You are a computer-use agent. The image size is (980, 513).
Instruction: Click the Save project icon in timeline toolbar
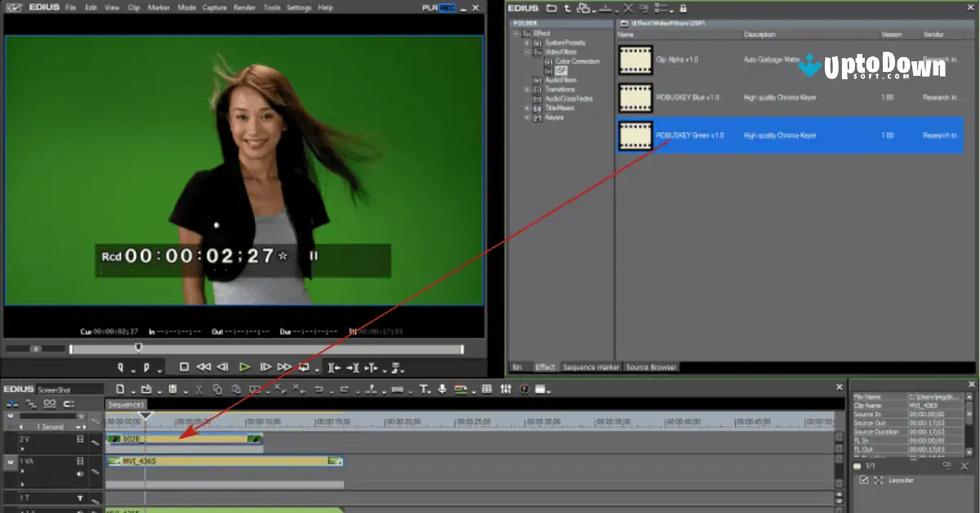tap(173, 389)
